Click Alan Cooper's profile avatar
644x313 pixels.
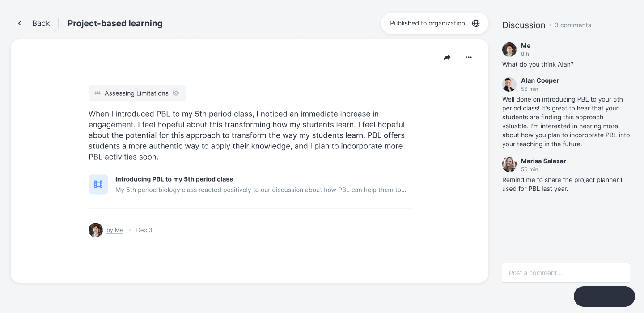click(509, 85)
